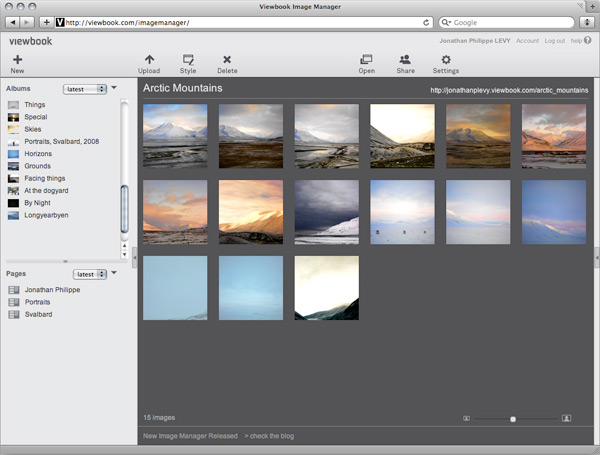Select the dark storm cloud thumbnail
The width and height of the screenshot is (600, 455).
click(x=327, y=212)
